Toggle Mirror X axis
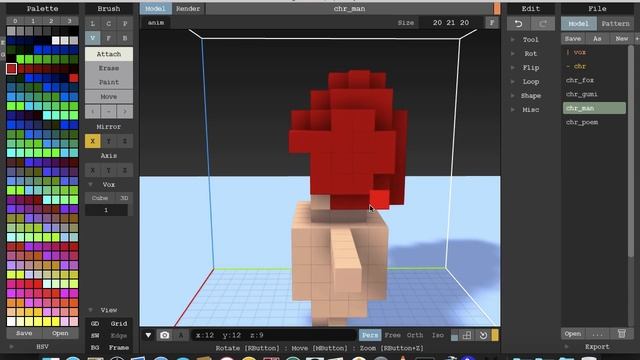Viewport: 640px width, 360px height. click(93, 141)
